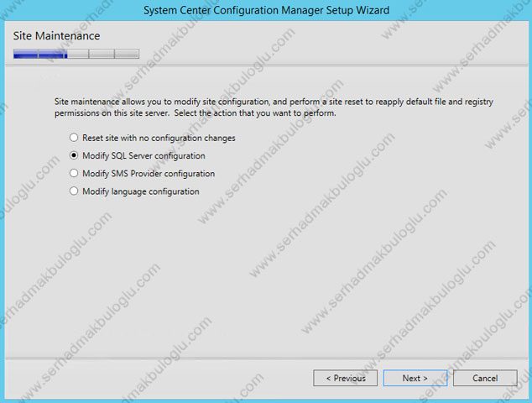This screenshot has width=532, height=403.
Task: Cancel the setup wizard
Action: (485, 378)
